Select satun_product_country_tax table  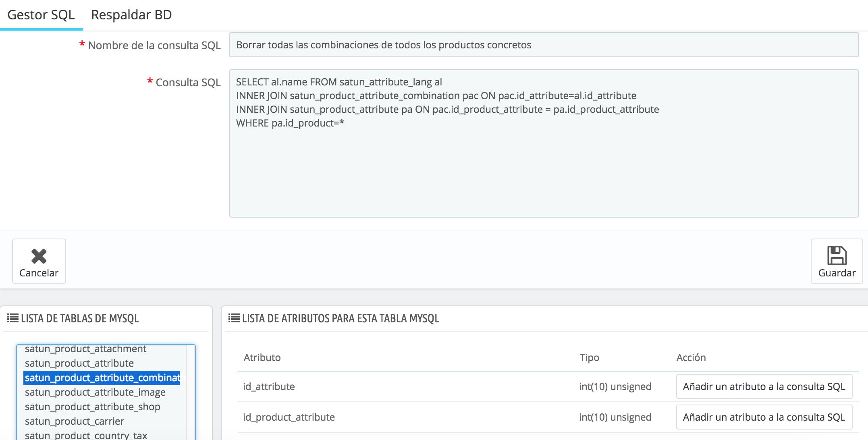tap(86, 435)
